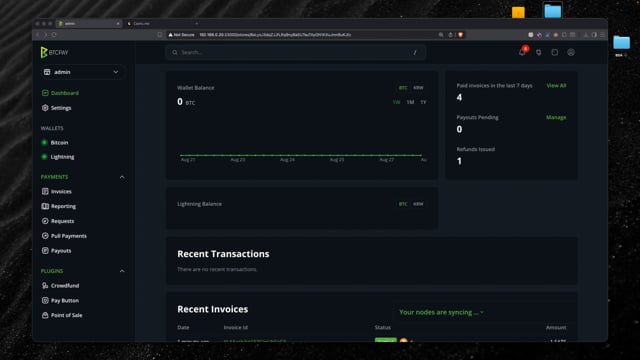Open the yellow desktop icon

518,12
